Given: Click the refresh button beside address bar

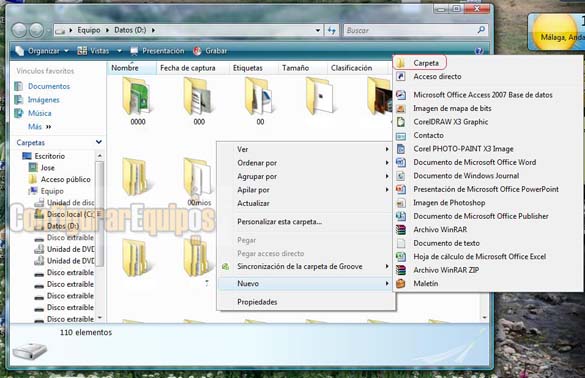Looking at the screenshot, I should coord(332,30).
